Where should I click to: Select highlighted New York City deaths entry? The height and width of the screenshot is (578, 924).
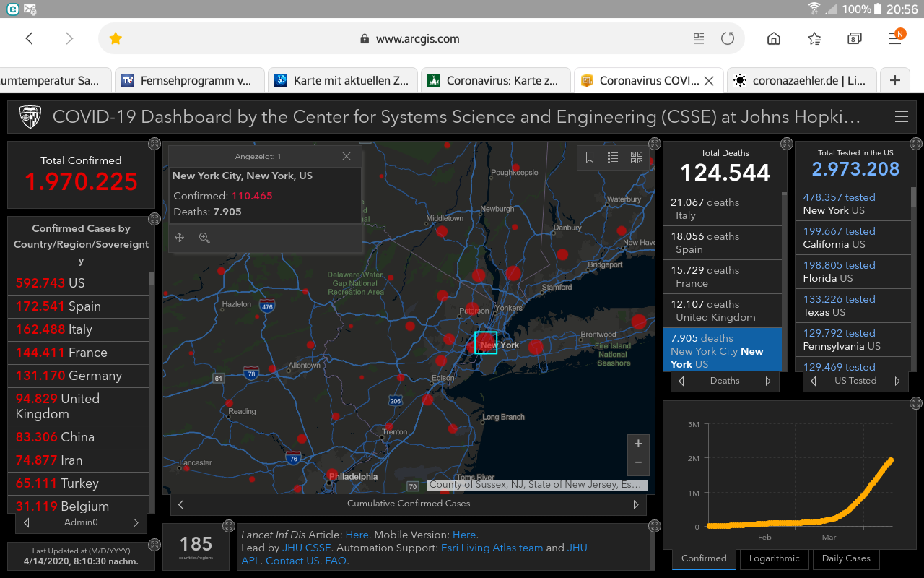point(722,350)
